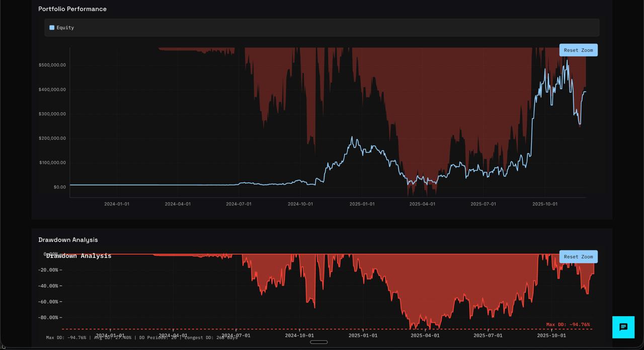Click the 2025-10-01 axis label on equity chart
644x350 pixels.
point(545,204)
